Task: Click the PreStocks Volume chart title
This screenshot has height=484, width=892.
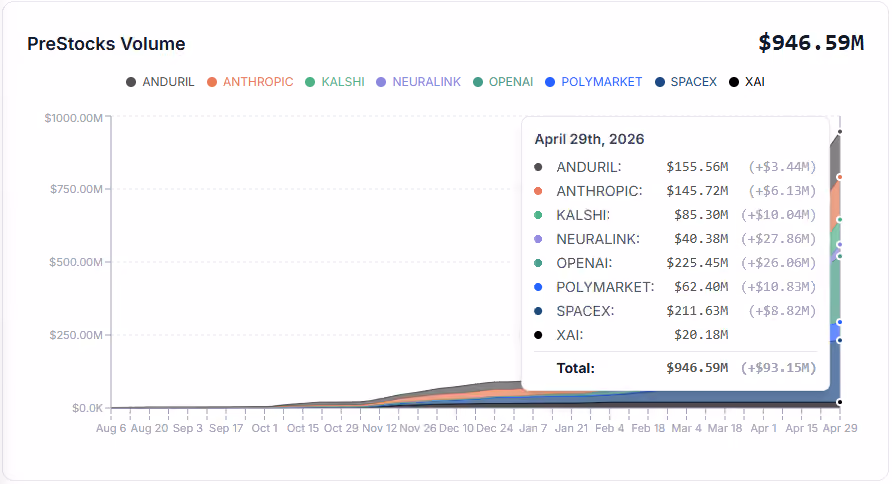Action: pos(106,44)
